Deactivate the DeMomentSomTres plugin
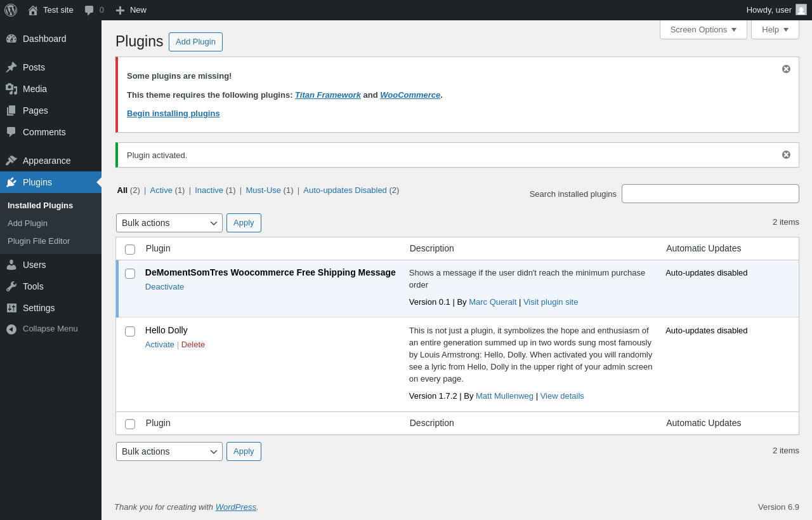Image resolution: width=812 pixels, height=520 pixels. 164,286
